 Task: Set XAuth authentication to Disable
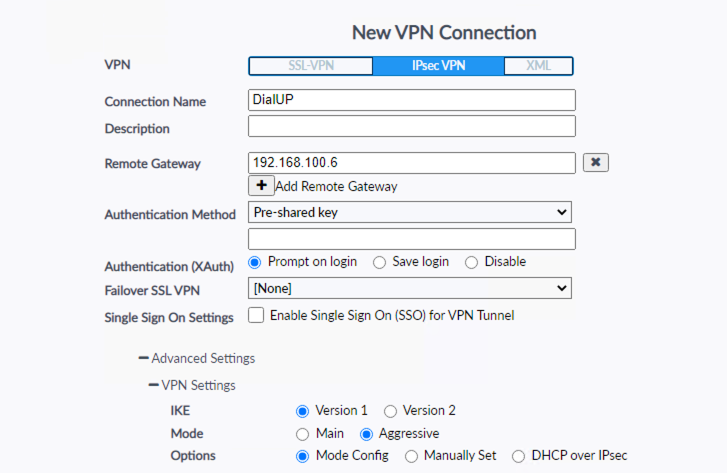471,262
